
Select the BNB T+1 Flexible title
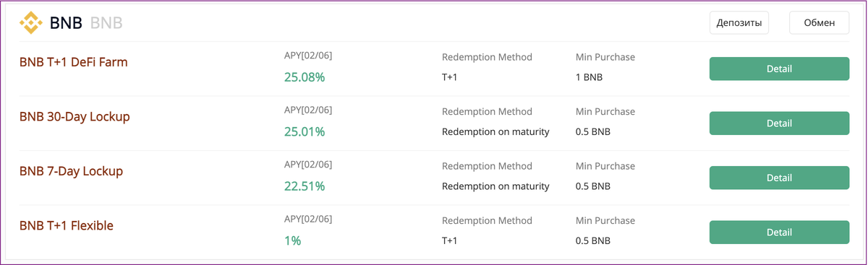pos(67,225)
